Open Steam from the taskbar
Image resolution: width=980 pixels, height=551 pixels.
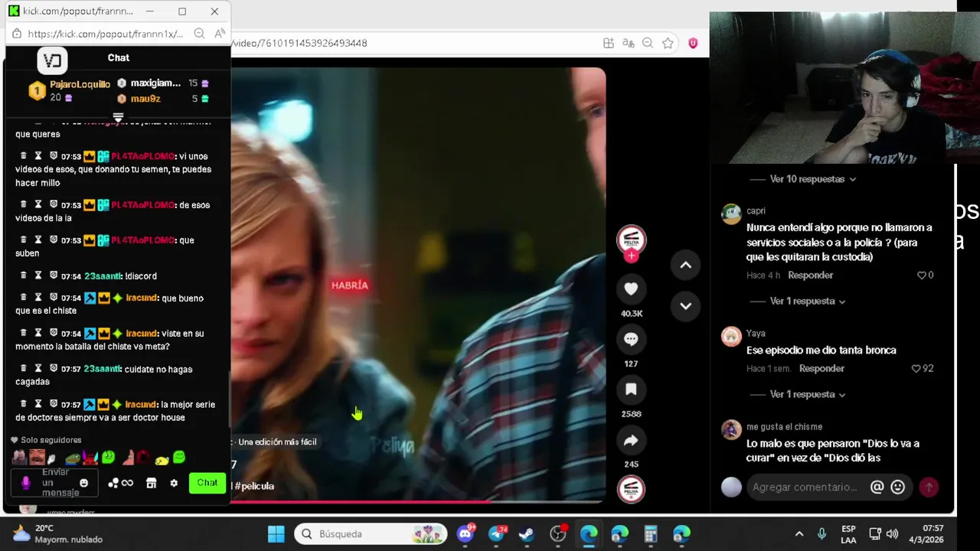pos(527,534)
